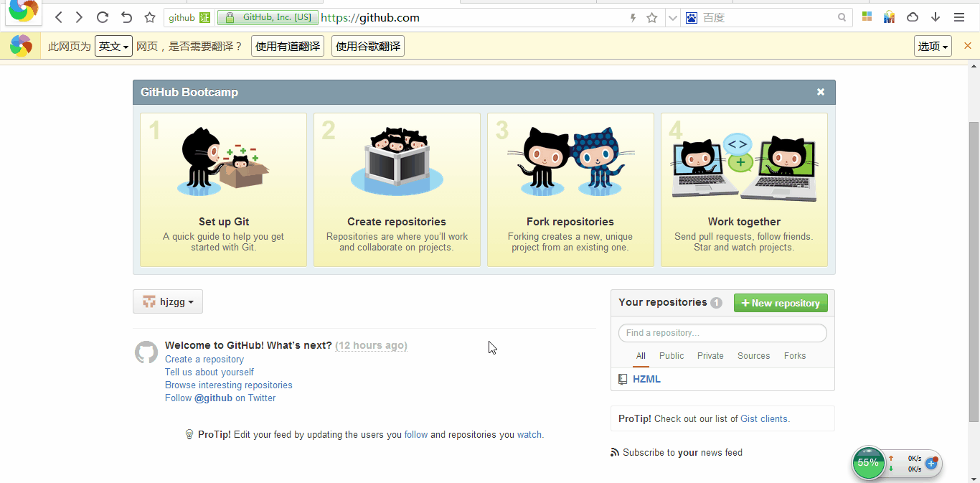Image resolution: width=980 pixels, height=483 pixels.
Task: Click the Tell us about yourself link
Action: [209, 372]
